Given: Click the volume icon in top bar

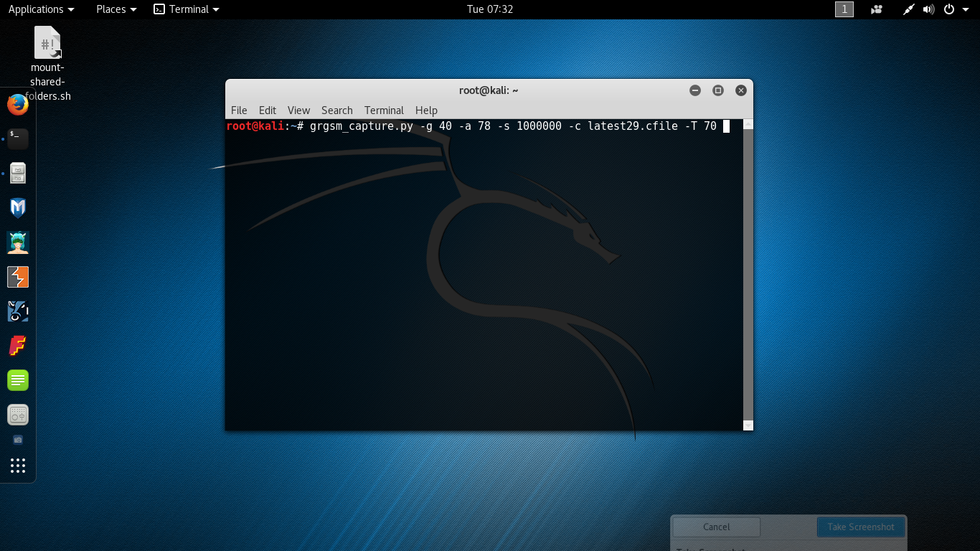Looking at the screenshot, I should click(928, 9).
